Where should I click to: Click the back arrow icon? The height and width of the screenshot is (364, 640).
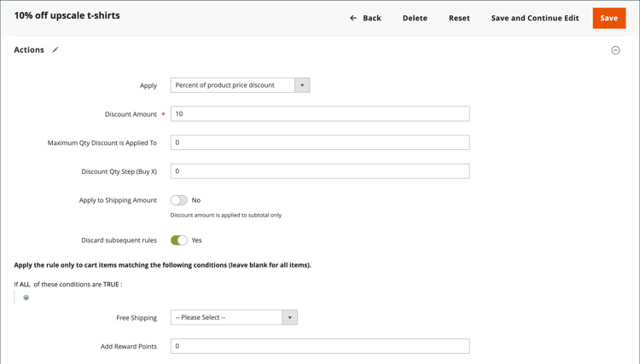click(353, 18)
